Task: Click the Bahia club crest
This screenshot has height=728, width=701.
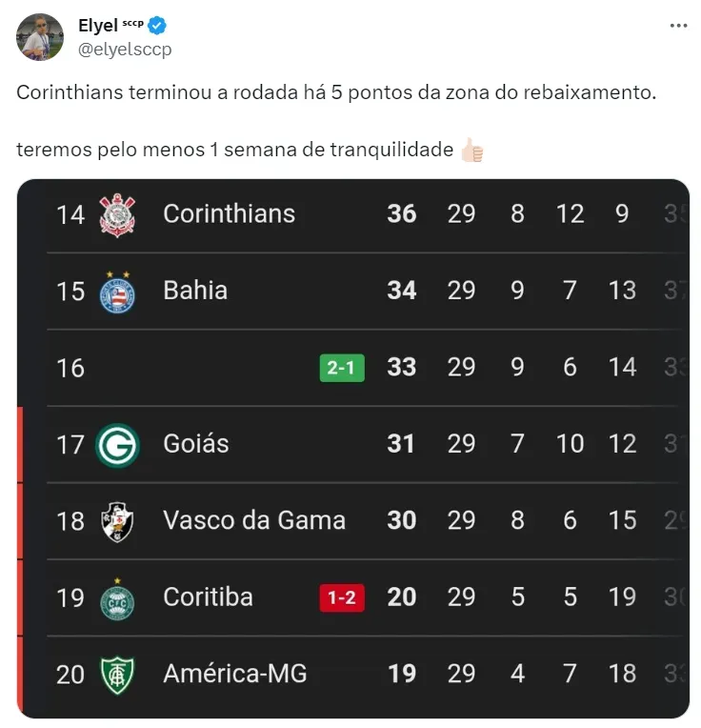Action: point(117,291)
